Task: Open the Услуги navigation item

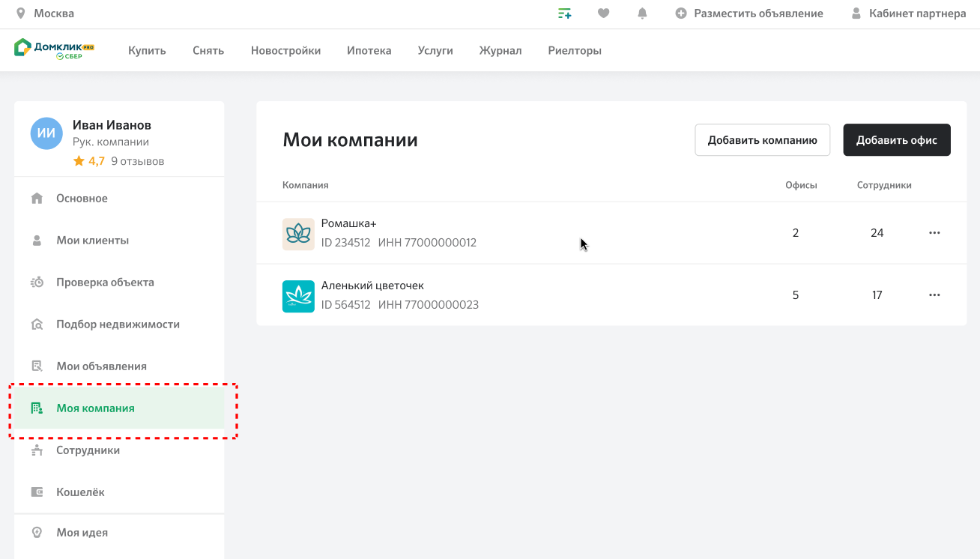Action: click(435, 51)
